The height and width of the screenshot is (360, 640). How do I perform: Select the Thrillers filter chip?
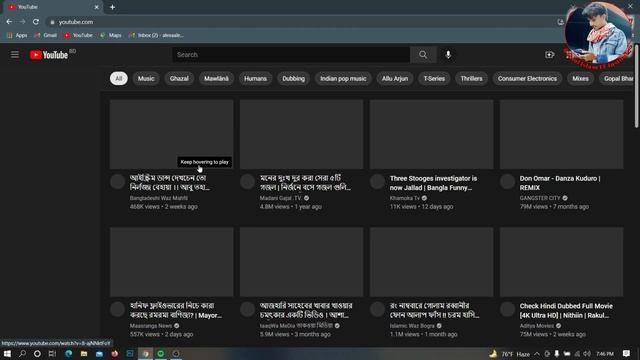pyautogui.click(x=471, y=78)
